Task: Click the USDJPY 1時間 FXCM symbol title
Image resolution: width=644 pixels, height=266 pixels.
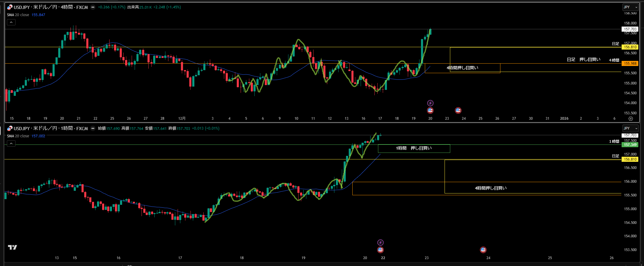Action: (51, 128)
